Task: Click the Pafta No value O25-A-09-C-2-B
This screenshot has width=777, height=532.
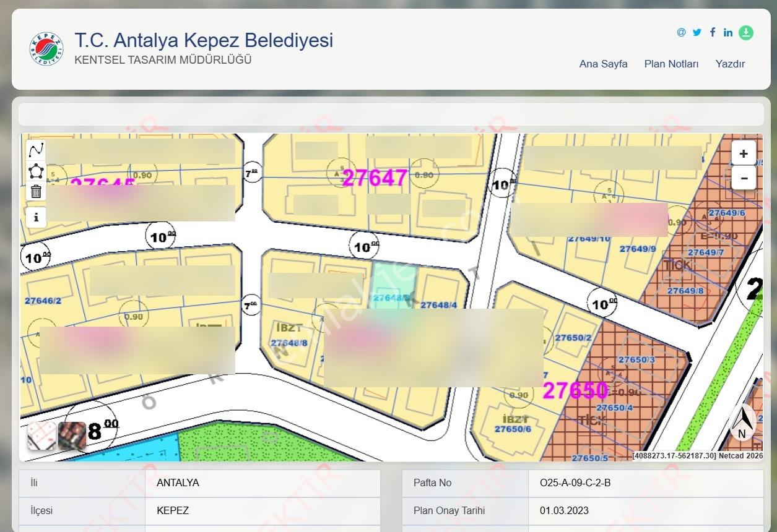Action: point(646,483)
